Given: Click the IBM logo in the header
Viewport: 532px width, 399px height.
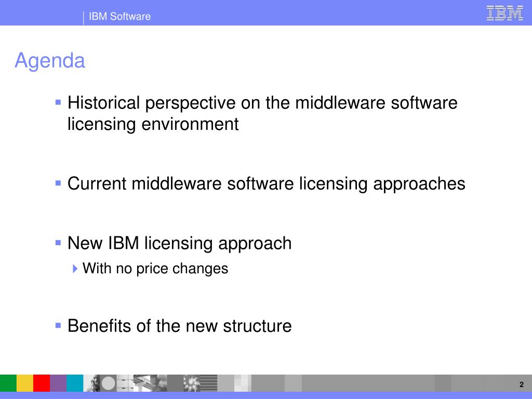Looking at the screenshot, I should (504, 13).
